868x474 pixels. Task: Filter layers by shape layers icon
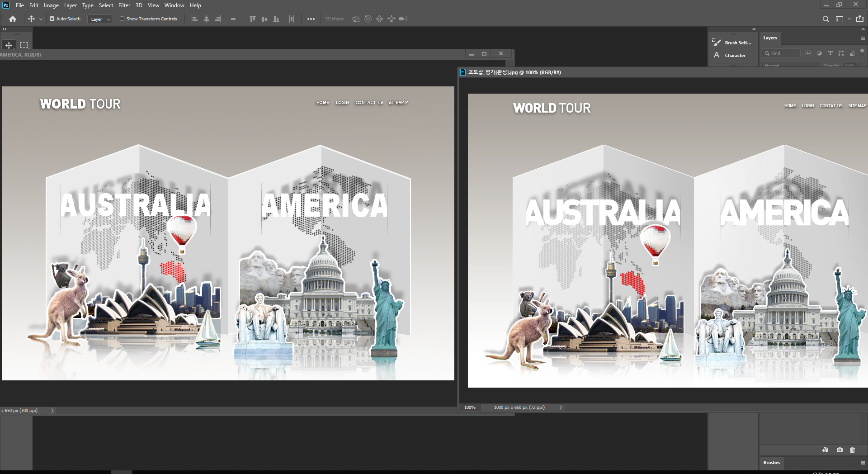pyautogui.click(x=841, y=53)
